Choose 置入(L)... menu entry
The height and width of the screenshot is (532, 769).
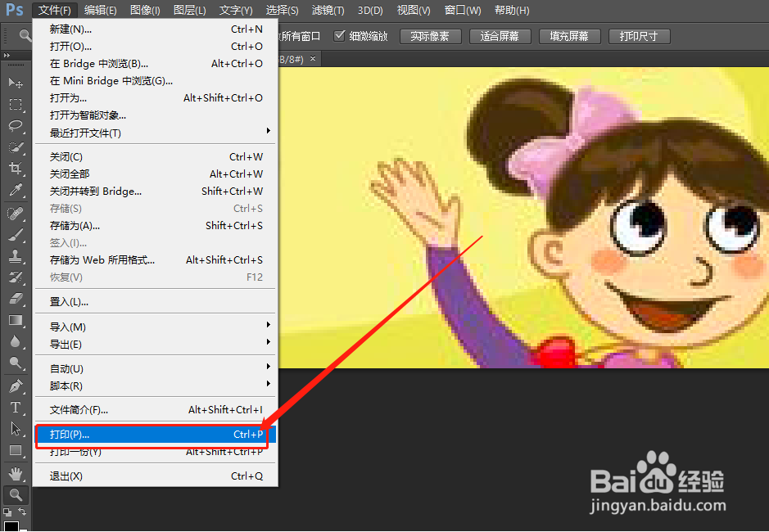[x=155, y=301]
